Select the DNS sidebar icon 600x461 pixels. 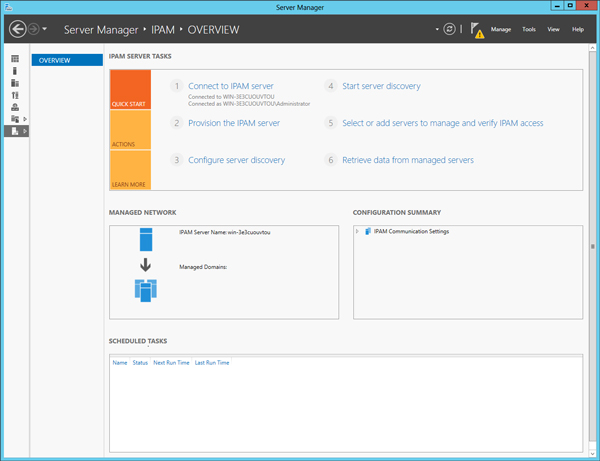pos(15,107)
